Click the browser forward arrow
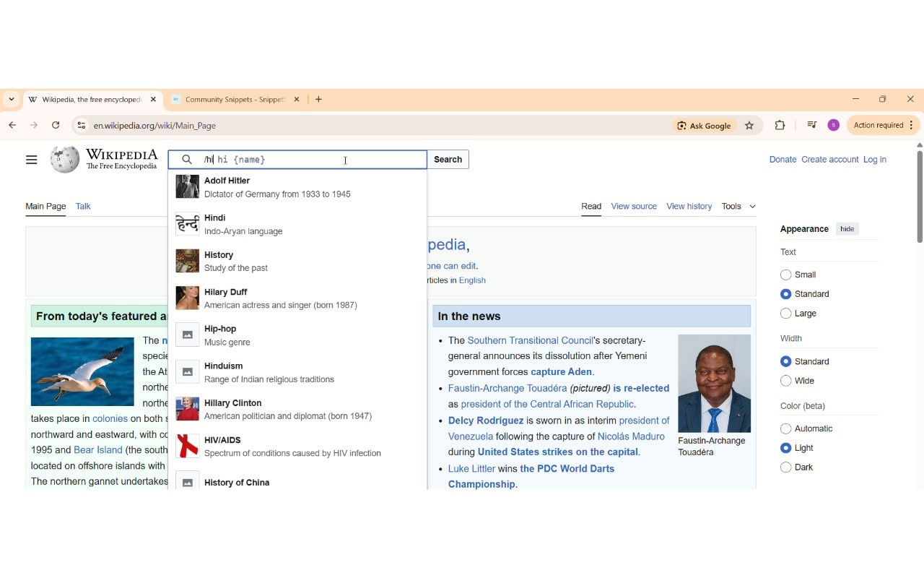This screenshot has width=924, height=578. point(34,125)
